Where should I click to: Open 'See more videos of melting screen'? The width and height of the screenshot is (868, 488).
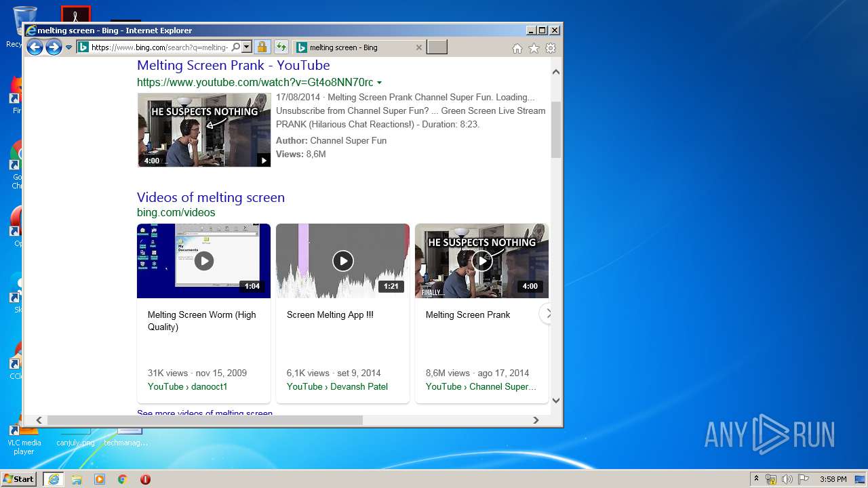[x=205, y=413]
